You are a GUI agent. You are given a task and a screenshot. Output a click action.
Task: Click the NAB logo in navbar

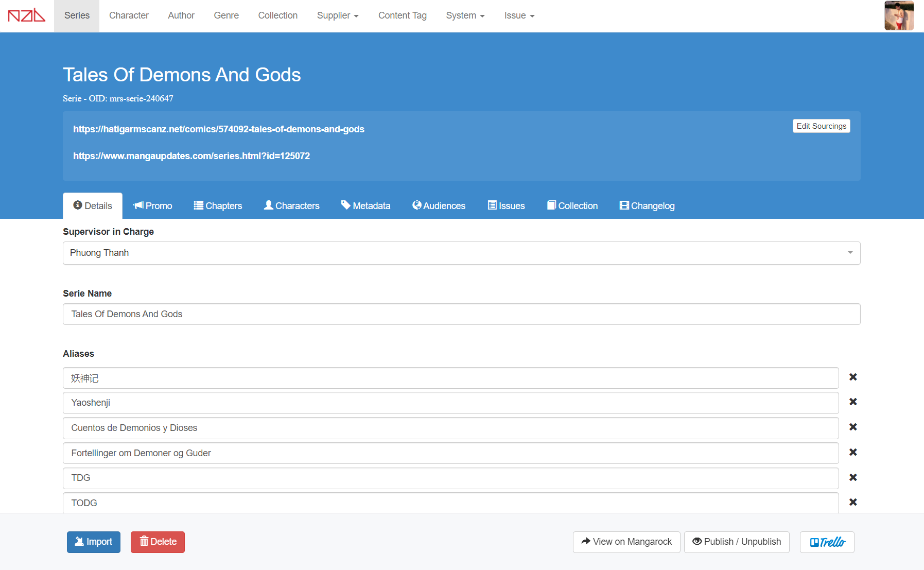tap(27, 15)
